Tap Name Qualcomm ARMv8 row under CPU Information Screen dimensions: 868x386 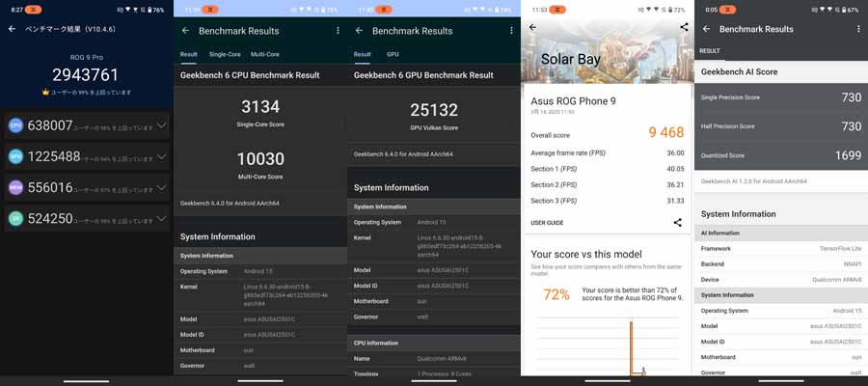coord(434,359)
